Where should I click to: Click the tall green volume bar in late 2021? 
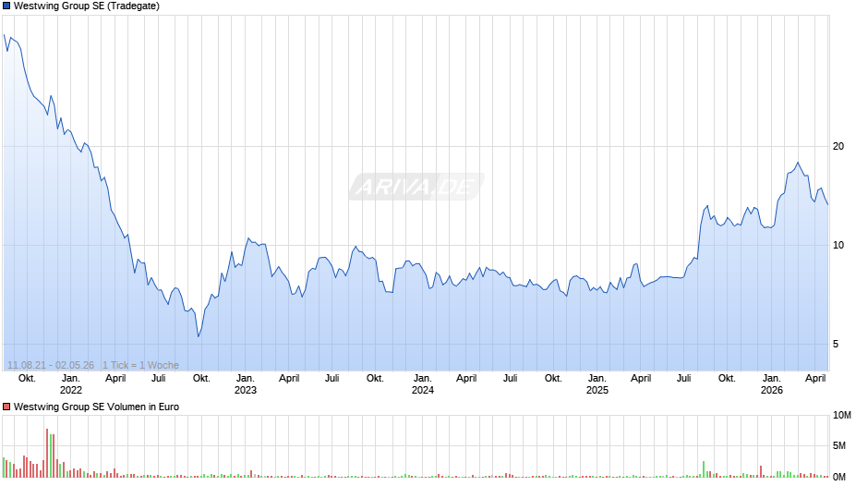coord(51,456)
